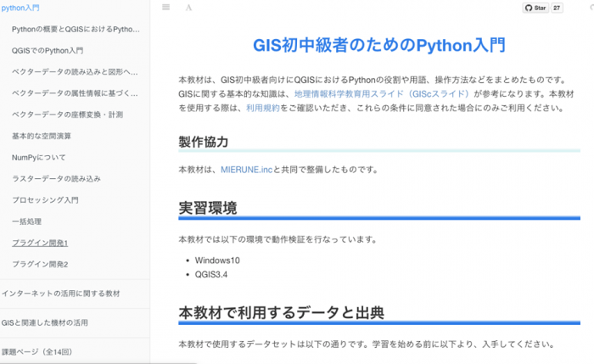Open the 利用規約 link
This screenshot has height=364, width=594.
coord(263,108)
